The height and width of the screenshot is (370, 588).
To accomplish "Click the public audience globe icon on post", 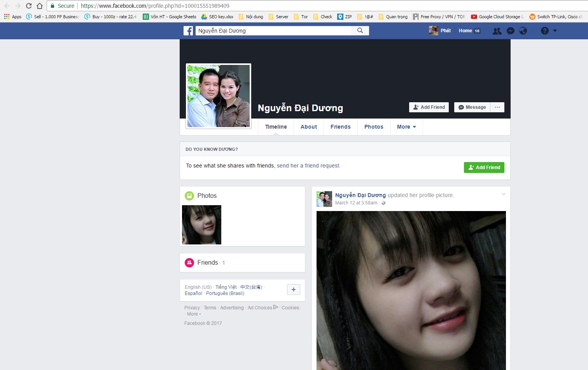I will [383, 203].
